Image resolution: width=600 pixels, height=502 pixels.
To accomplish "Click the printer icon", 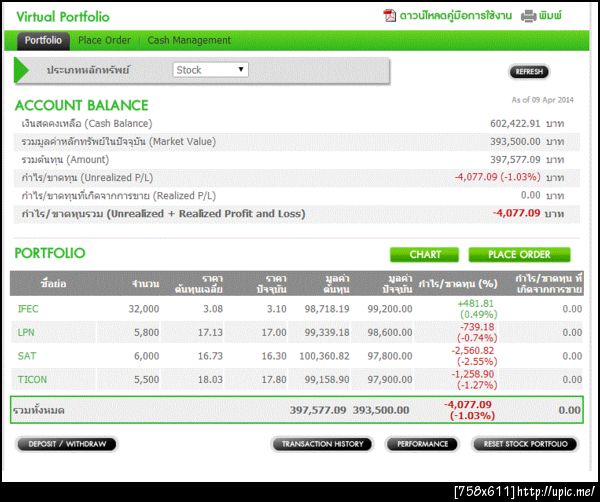I will pos(528,16).
